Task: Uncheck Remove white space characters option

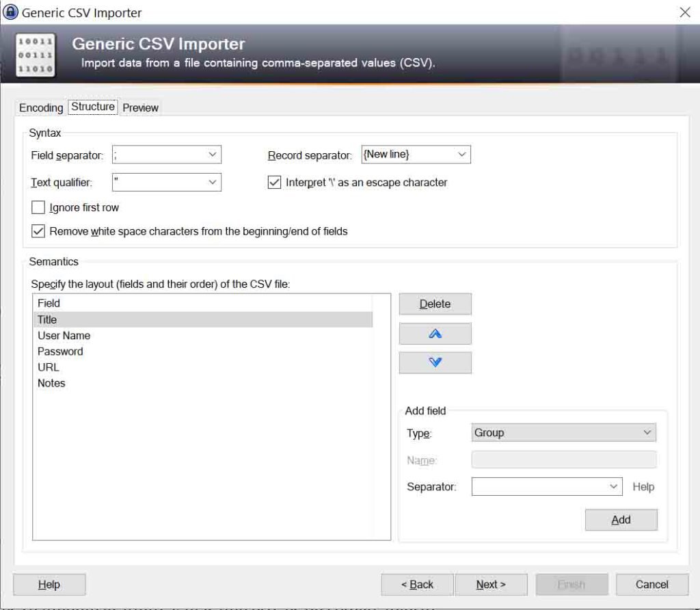Action: 38,231
